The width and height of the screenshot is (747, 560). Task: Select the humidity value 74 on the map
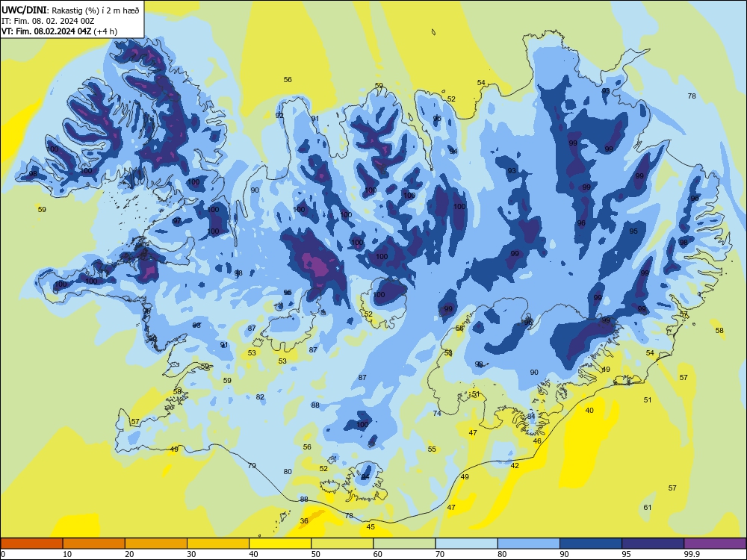[437, 414]
